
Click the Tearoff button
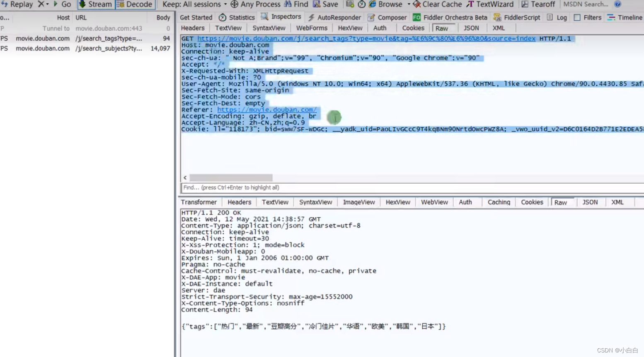pos(538,4)
